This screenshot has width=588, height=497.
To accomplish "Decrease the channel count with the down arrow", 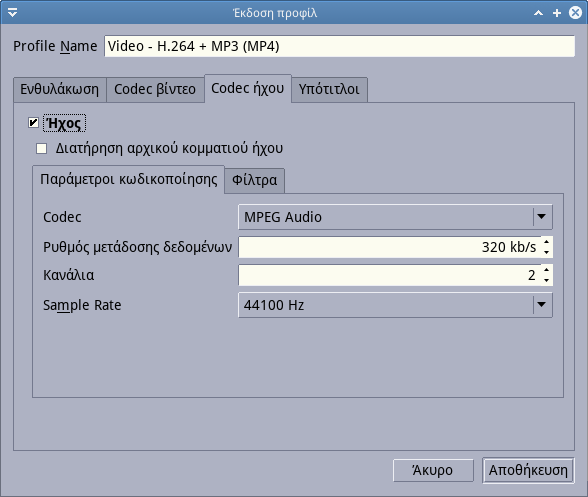I will [547, 280].
